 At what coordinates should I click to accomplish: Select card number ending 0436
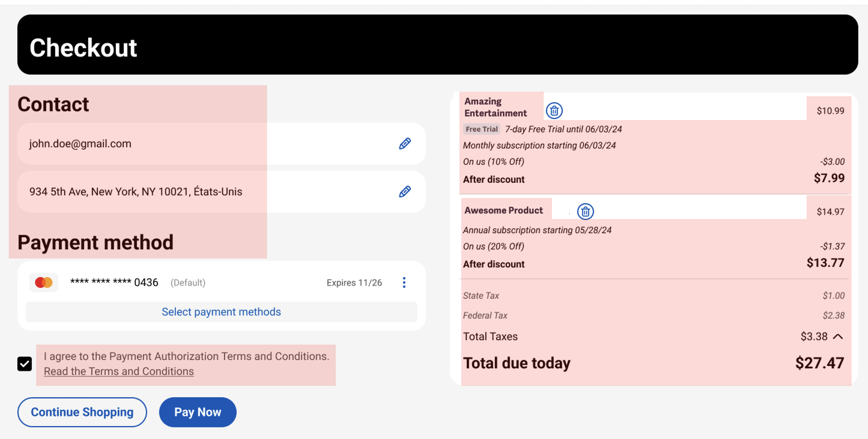[x=114, y=282]
